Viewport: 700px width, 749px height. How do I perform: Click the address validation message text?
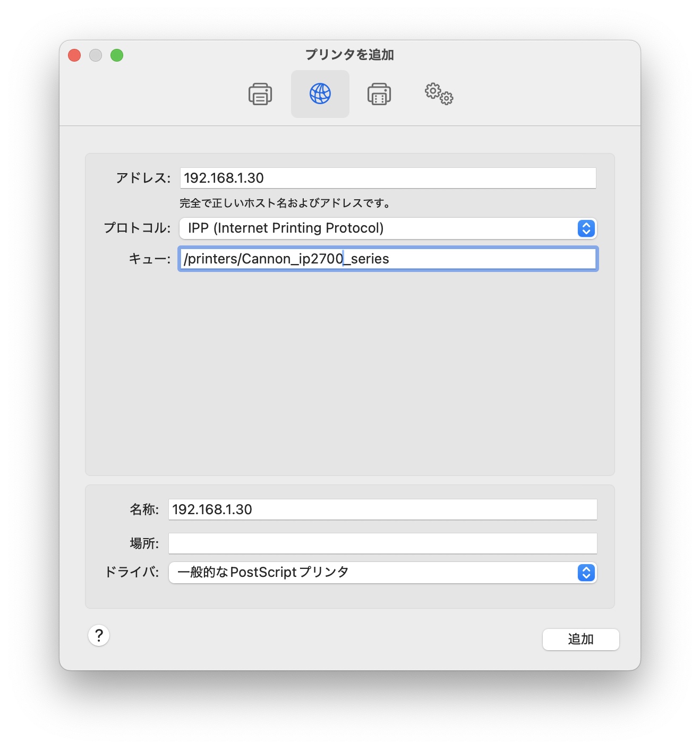coord(285,203)
